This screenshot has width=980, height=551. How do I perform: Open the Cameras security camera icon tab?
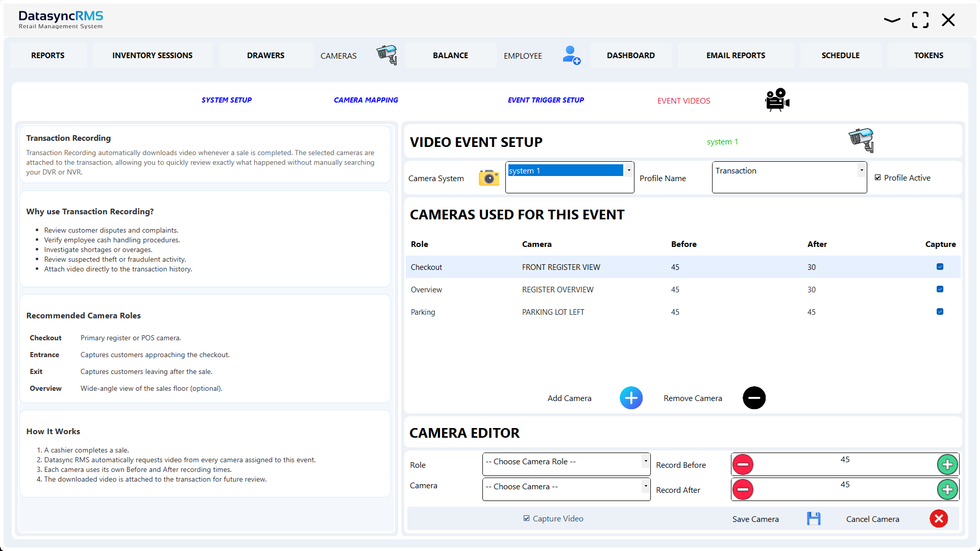387,55
